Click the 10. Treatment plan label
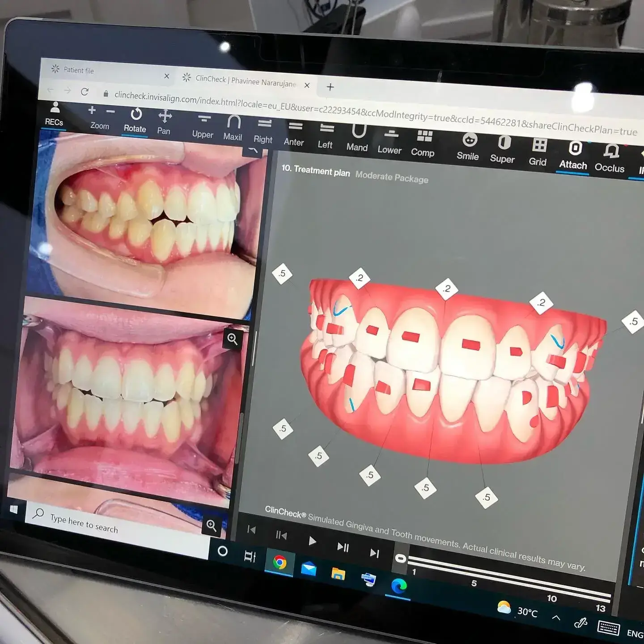644x644 pixels. 316,170
